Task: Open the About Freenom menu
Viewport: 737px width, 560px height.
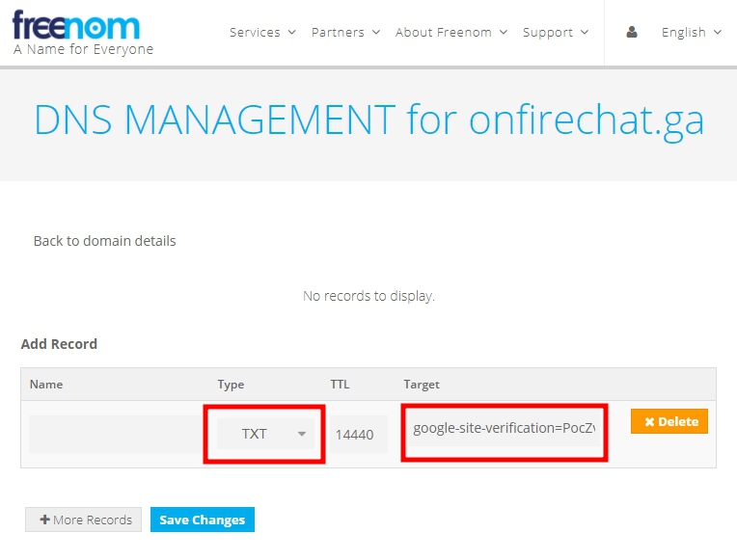Action: point(451,33)
